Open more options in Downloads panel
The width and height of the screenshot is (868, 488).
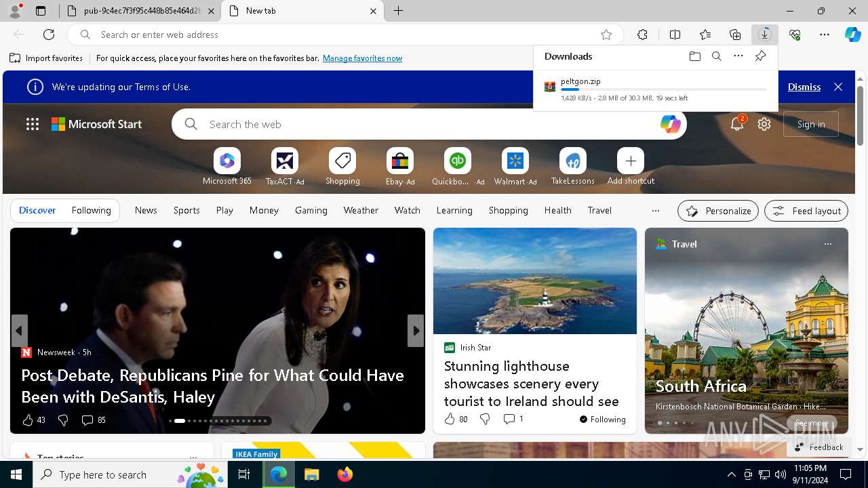(738, 56)
